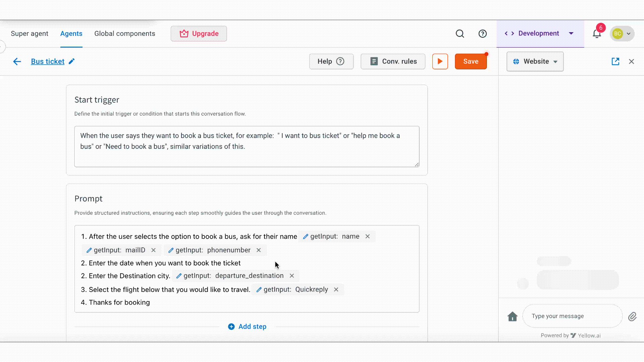Viewport: 644px width, 362px height.
Task: Remove the getInput phonenumber chip
Action: [259, 250]
